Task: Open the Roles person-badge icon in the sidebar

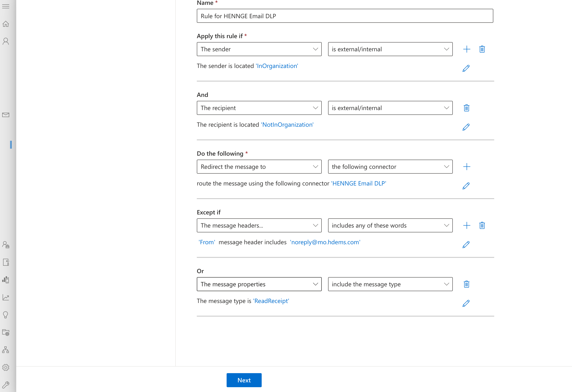Action: (x=6, y=244)
